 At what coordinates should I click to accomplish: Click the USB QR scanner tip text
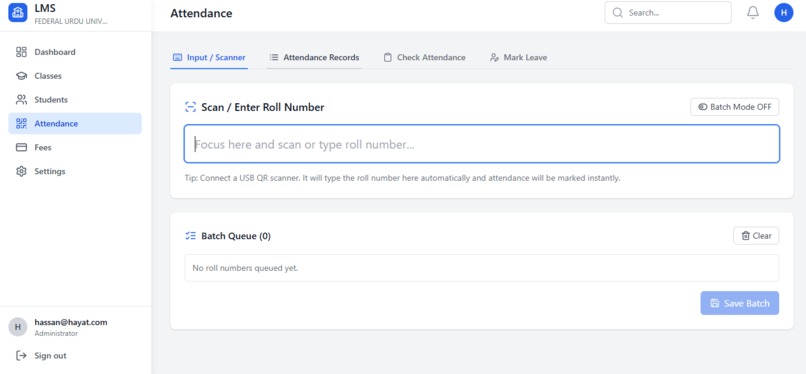[x=402, y=178]
